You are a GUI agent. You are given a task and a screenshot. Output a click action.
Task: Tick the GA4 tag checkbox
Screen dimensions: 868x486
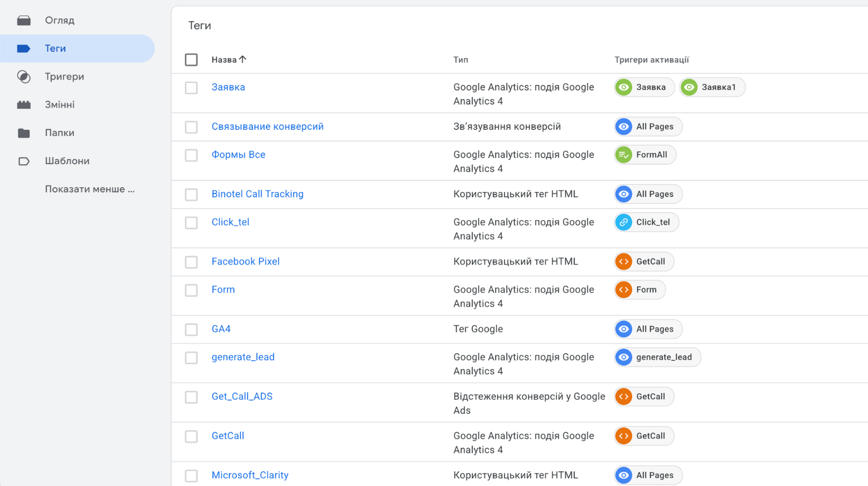pyautogui.click(x=192, y=330)
